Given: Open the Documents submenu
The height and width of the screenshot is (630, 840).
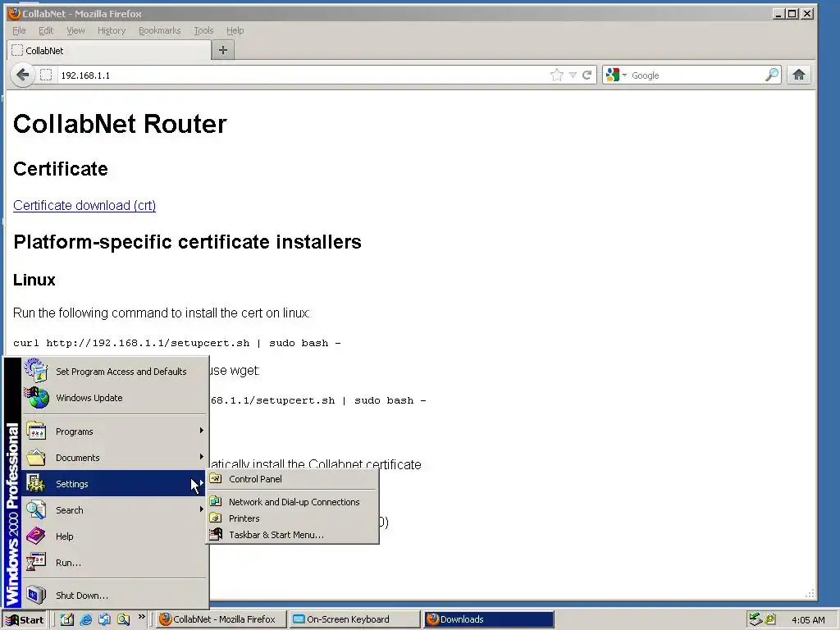Looking at the screenshot, I should [x=114, y=458].
